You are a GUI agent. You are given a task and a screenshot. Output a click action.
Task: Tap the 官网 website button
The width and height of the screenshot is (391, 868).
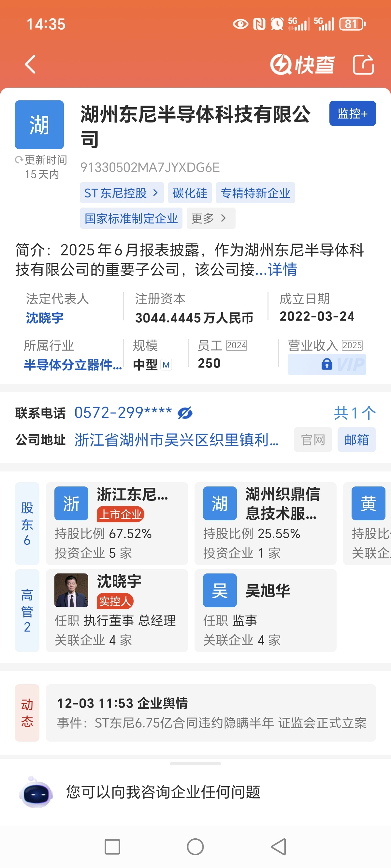[x=313, y=440]
